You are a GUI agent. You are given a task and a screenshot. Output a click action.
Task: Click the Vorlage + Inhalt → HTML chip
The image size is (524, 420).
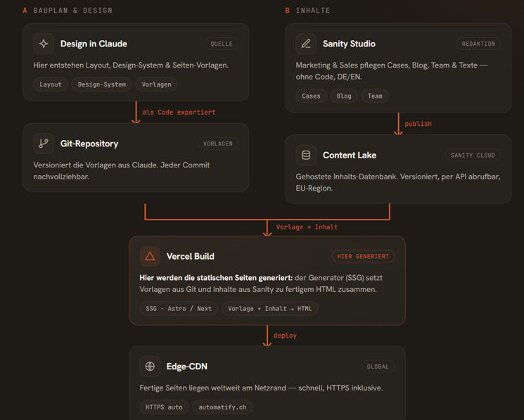click(269, 308)
